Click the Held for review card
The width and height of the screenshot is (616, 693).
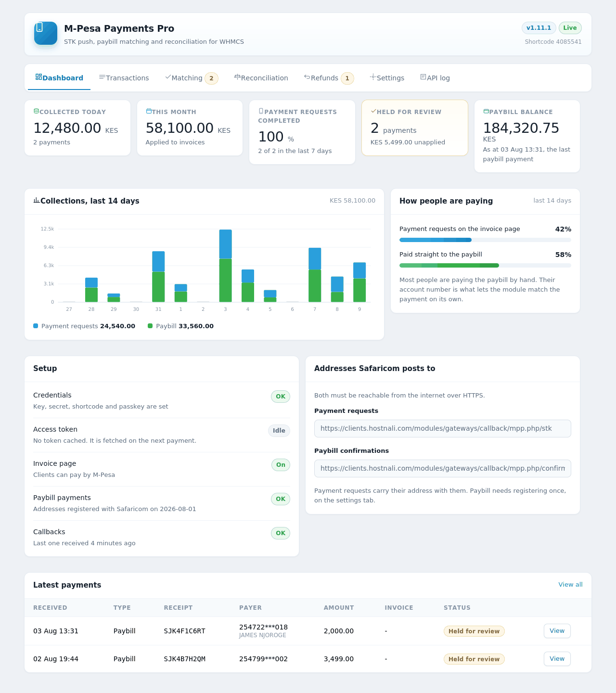tap(415, 128)
